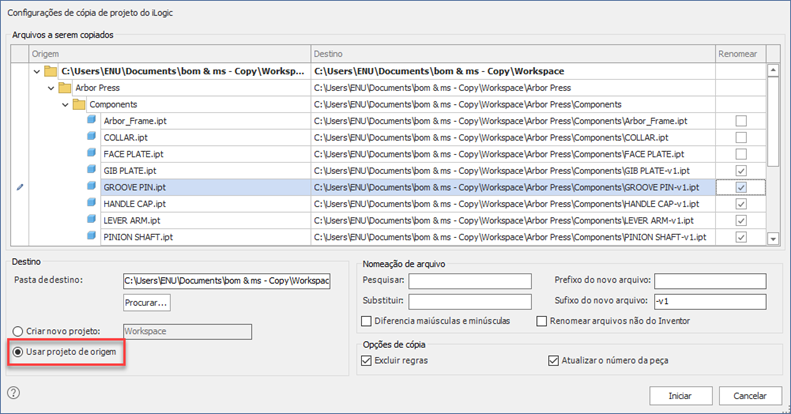Viewport: 791px width, 414px height.
Task: Enable rename checkbox for Arbor_Frame.ipt
Action: (740, 121)
